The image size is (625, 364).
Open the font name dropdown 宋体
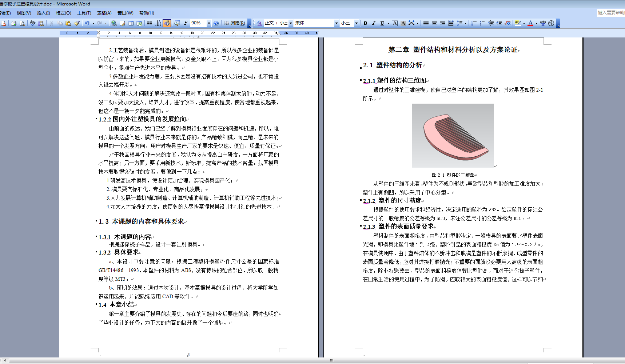(x=337, y=23)
